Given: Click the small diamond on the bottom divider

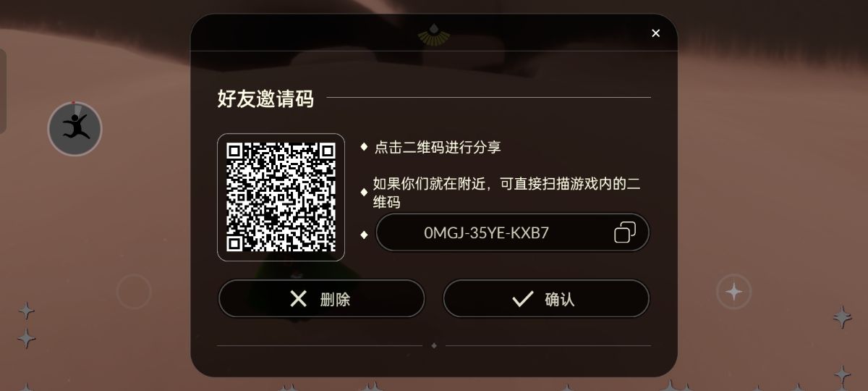Looking at the screenshot, I should (434, 345).
